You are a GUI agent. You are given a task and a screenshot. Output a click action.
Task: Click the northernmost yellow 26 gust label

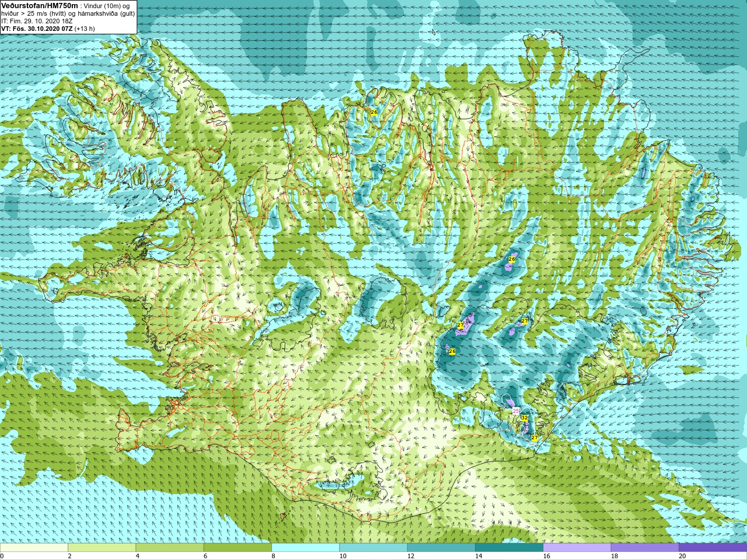click(374, 112)
